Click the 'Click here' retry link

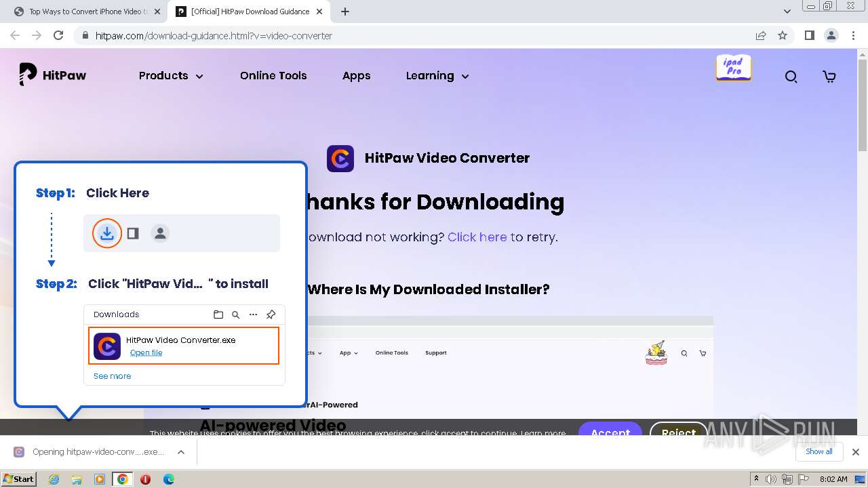tap(477, 237)
